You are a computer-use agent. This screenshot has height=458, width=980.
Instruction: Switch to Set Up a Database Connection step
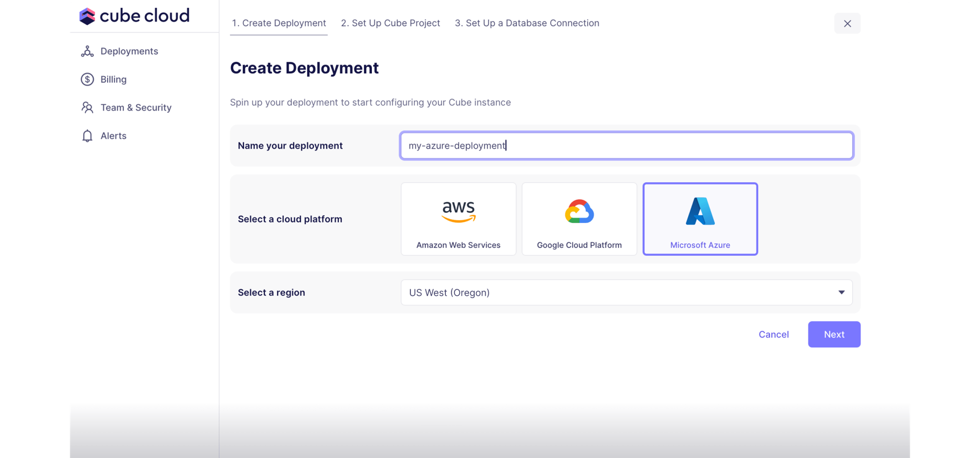pos(527,23)
